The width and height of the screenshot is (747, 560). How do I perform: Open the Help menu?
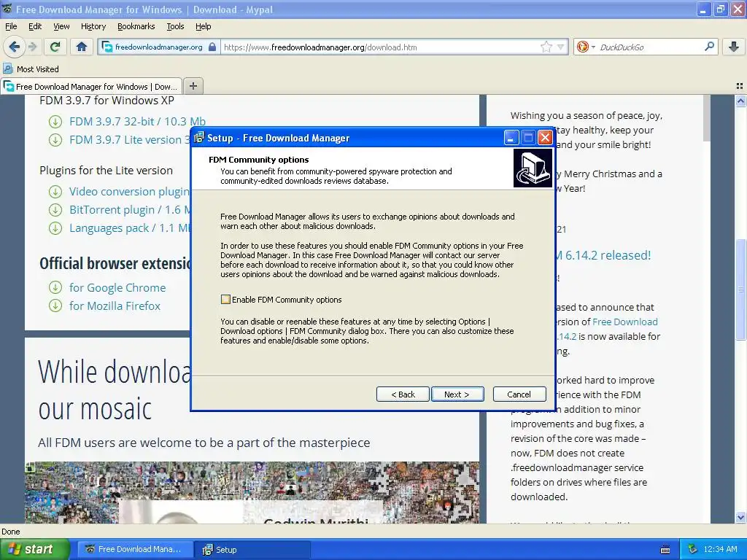click(203, 26)
